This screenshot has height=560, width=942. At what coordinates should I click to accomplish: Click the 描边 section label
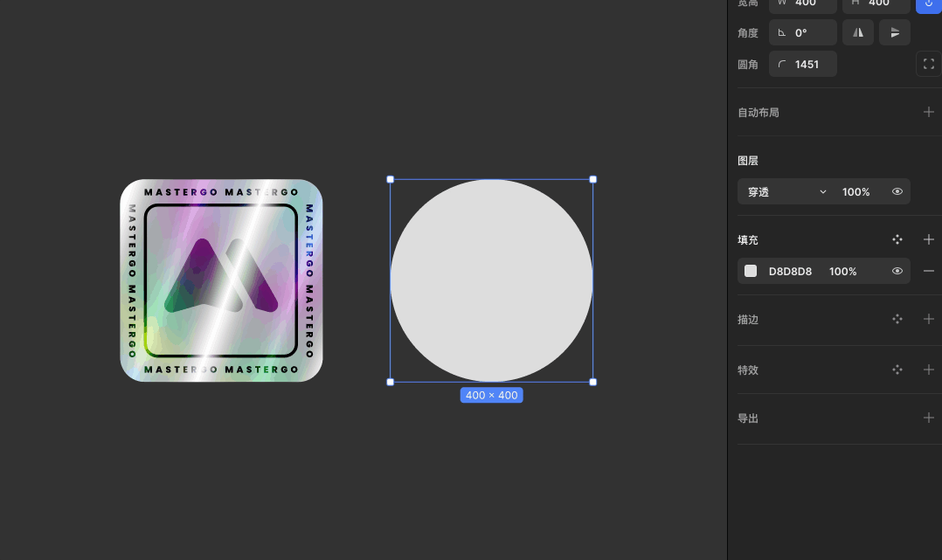748,319
